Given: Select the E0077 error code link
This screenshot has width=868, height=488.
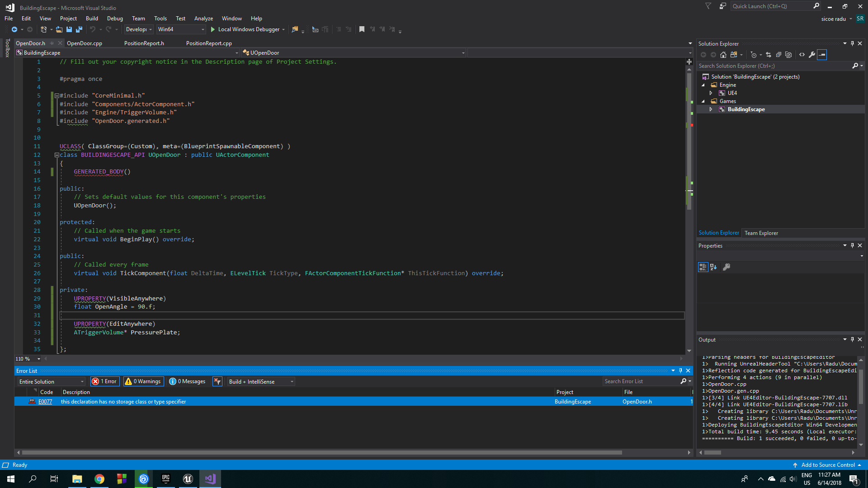Looking at the screenshot, I should pos(45,401).
